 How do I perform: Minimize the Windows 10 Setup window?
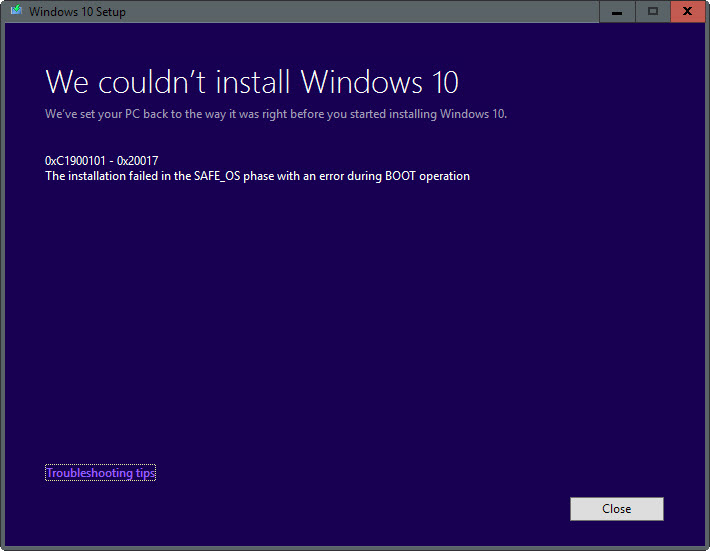[x=617, y=11]
